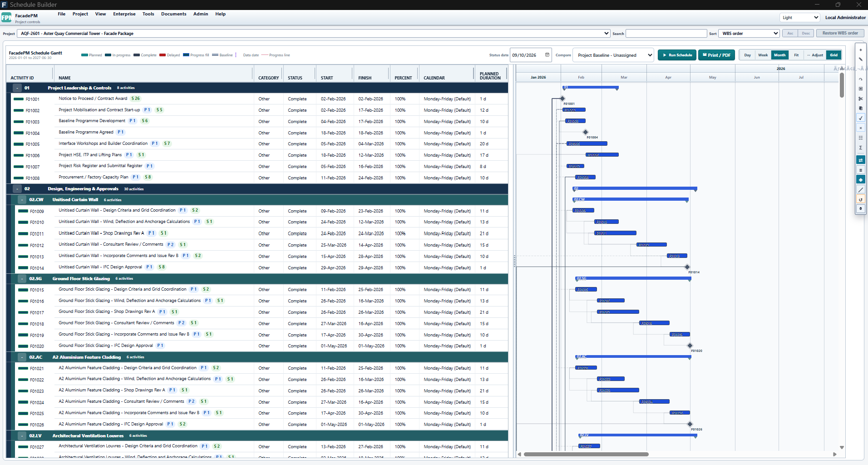Click the plus add-activity icon in side toolbar
Screen dimensions: 868x465
[860, 50]
